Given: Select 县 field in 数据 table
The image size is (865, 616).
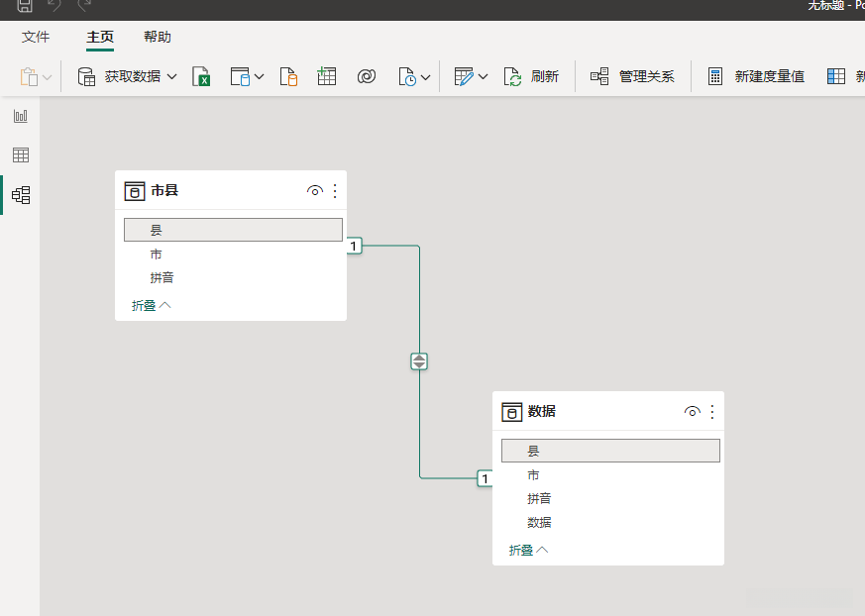Looking at the screenshot, I should coord(610,451).
